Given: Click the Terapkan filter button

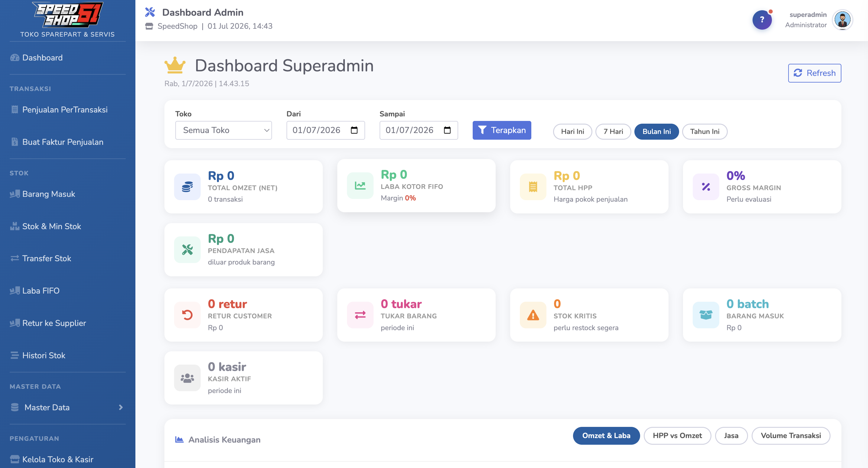Looking at the screenshot, I should coord(502,130).
